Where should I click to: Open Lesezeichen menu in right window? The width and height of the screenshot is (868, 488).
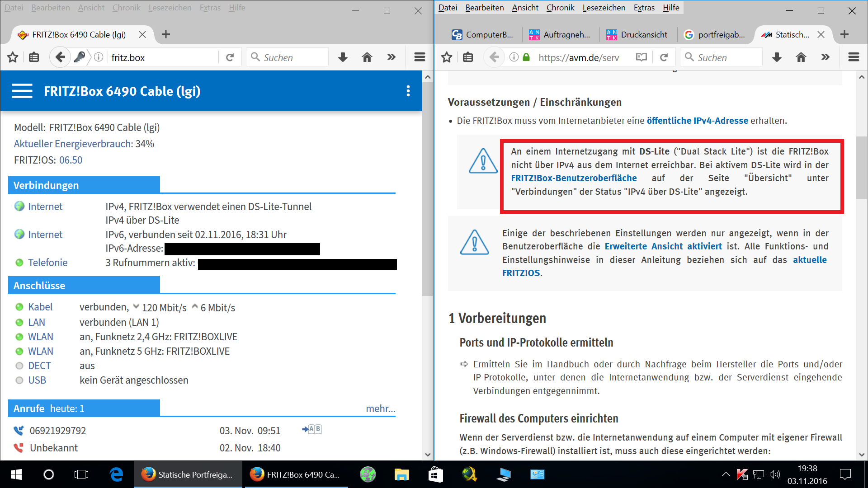coord(604,8)
